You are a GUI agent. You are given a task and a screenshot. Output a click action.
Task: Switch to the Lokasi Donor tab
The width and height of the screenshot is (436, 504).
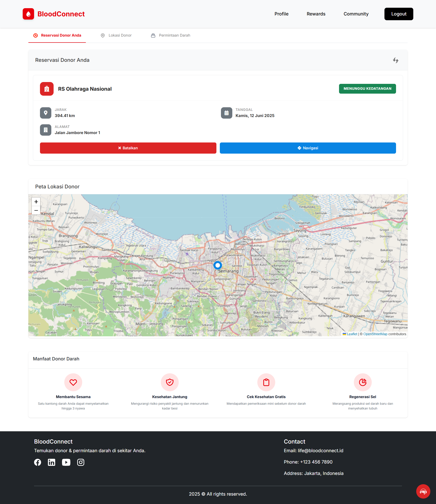pos(116,35)
